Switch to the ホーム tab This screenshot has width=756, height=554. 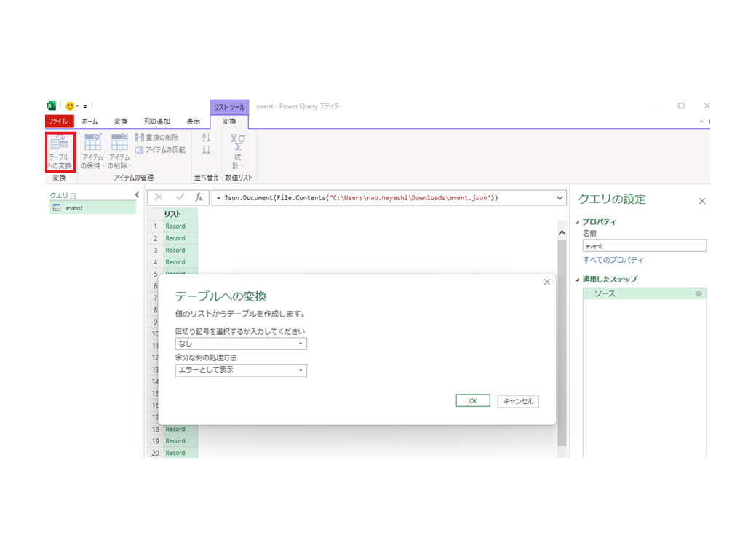89,122
